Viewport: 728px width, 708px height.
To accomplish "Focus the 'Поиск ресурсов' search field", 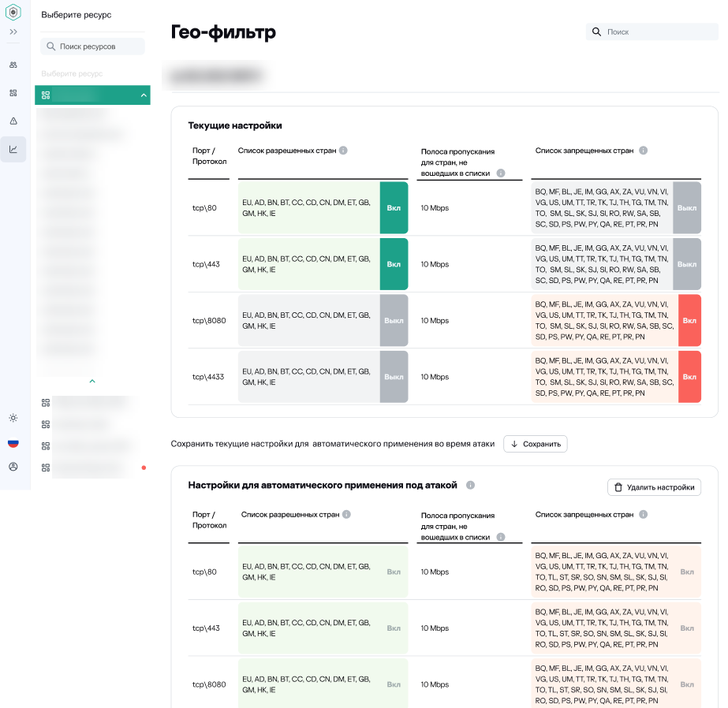I will pyautogui.click(x=93, y=47).
